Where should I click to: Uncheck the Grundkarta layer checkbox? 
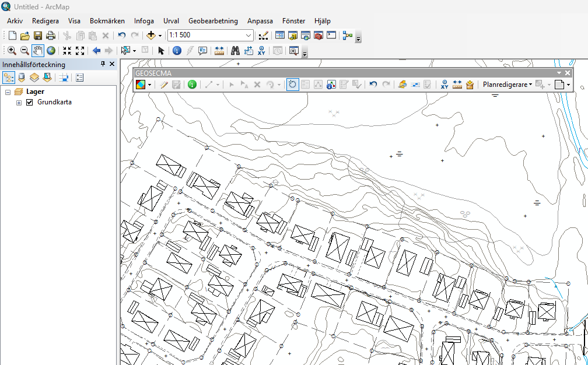tap(30, 103)
